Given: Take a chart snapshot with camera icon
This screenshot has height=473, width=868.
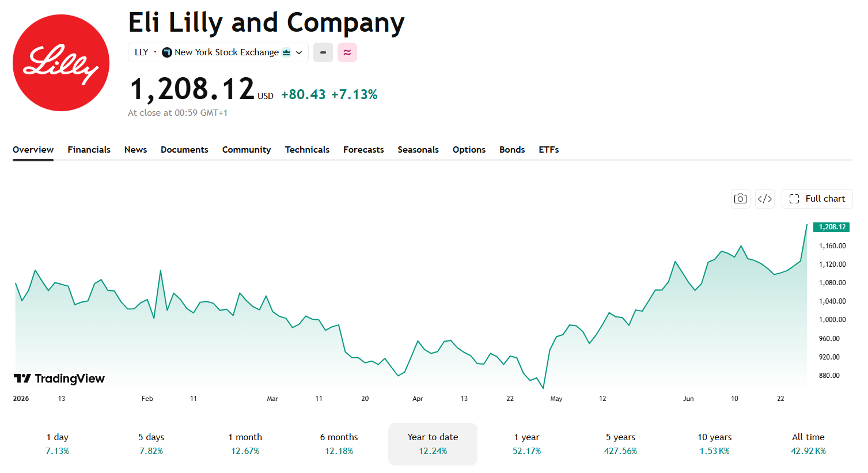Looking at the screenshot, I should click(741, 199).
